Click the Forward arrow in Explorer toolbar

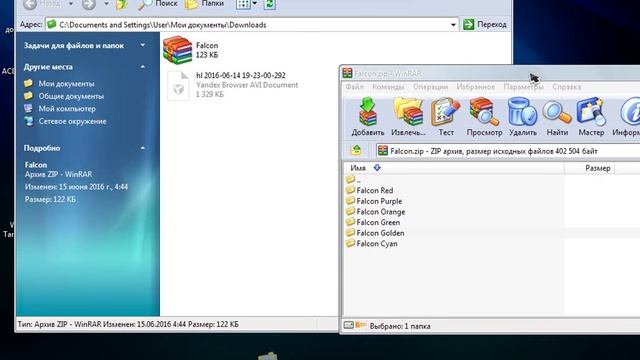89,4
